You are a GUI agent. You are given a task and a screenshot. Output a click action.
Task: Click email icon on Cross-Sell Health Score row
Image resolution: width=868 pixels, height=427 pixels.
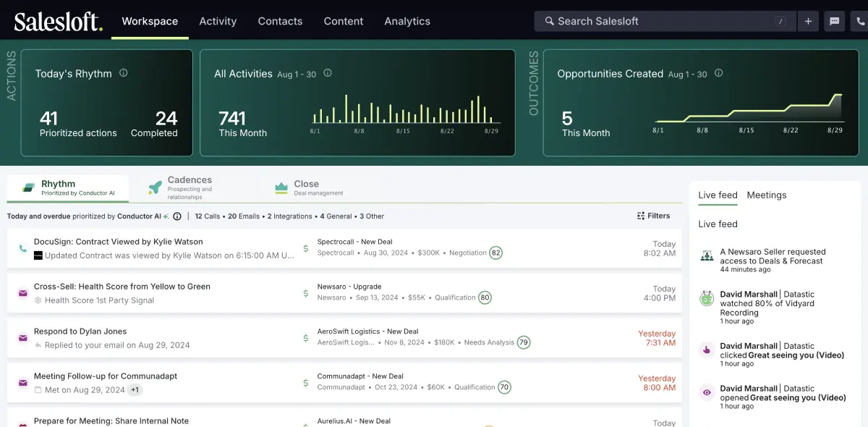coord(22,293)
